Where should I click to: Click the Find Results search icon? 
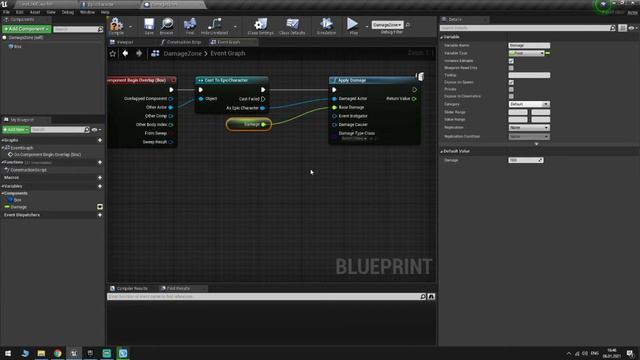click(x=423, y=297)
